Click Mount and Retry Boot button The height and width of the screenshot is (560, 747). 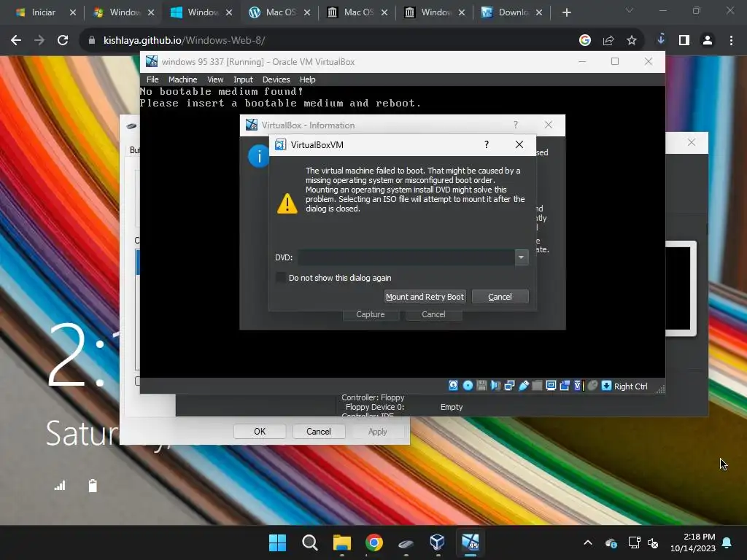click(425, 297)
